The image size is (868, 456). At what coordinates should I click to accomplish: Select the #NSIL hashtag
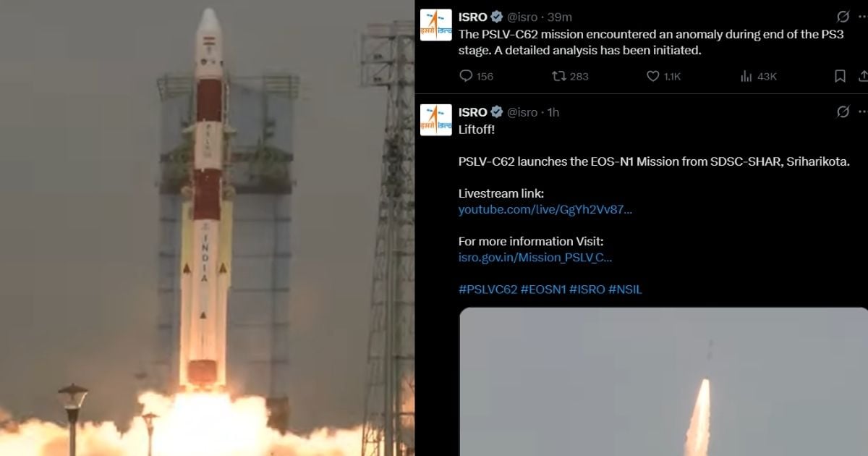click(x=625, y=290)
